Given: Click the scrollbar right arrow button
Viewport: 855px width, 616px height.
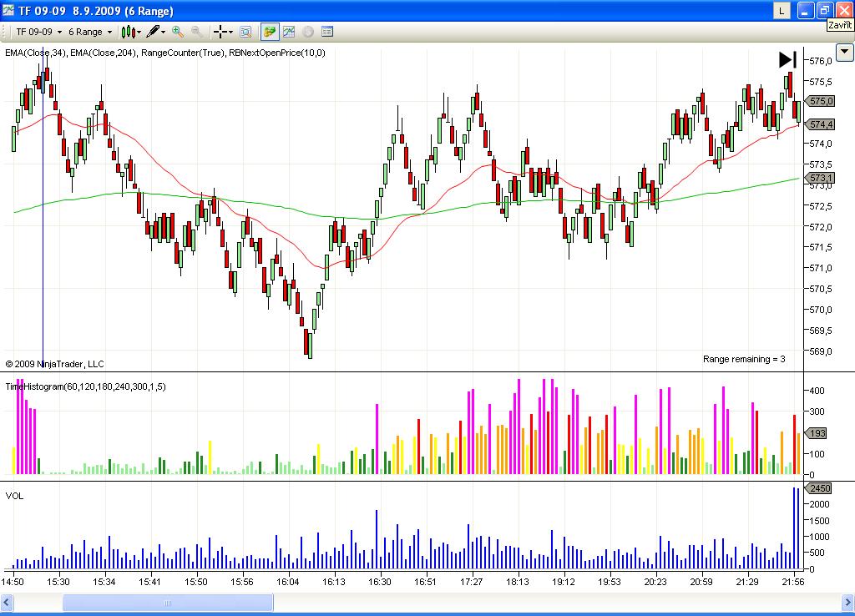Looking at the screenshot, I should pos(847,603).
